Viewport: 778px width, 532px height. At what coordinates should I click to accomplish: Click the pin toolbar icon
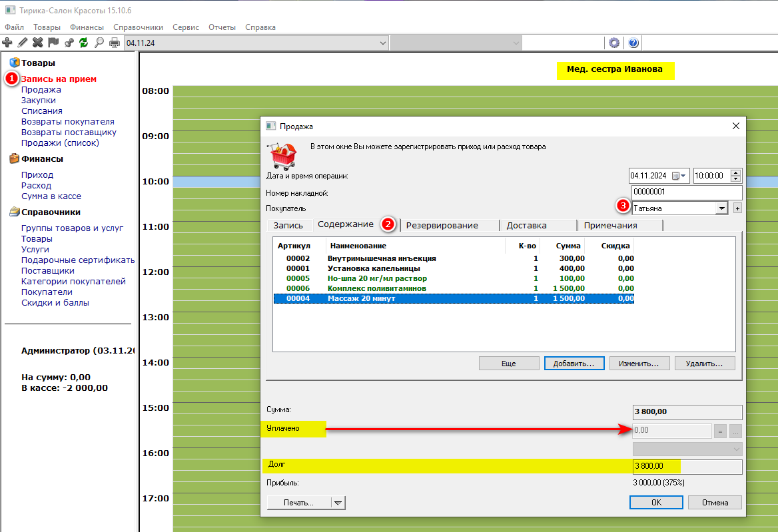69,43
